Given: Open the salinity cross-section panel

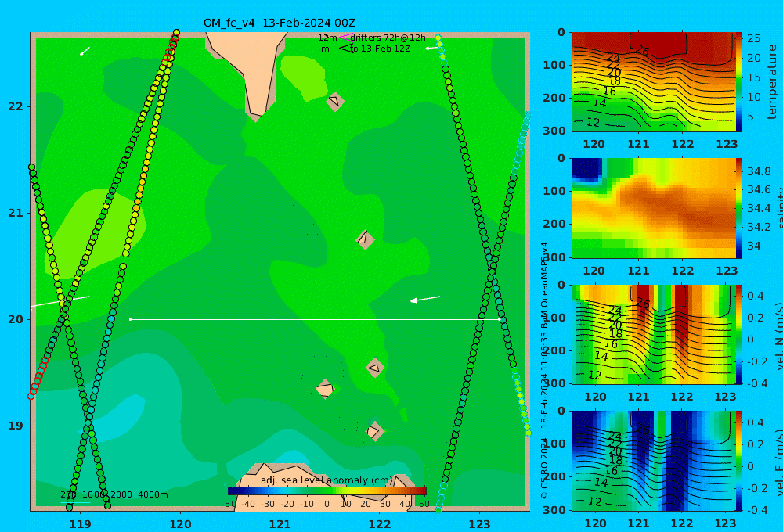Looking at the screenshot, I should [x=653, y=208].
